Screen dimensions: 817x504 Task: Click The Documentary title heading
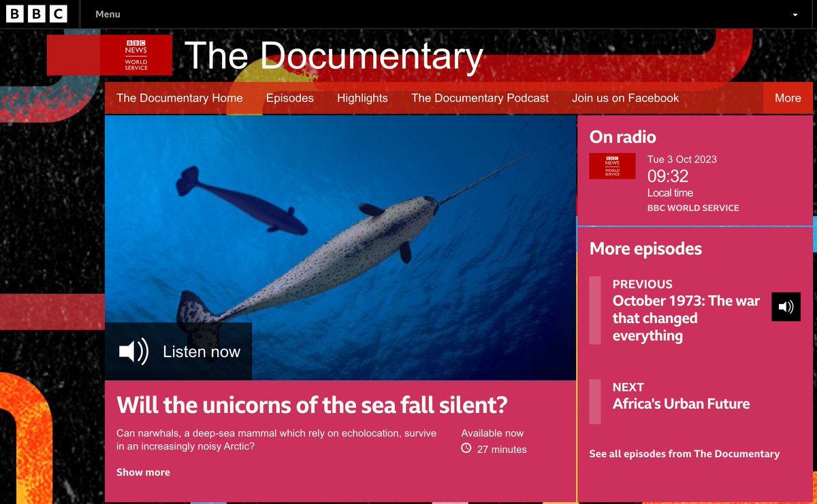[334, 55]
